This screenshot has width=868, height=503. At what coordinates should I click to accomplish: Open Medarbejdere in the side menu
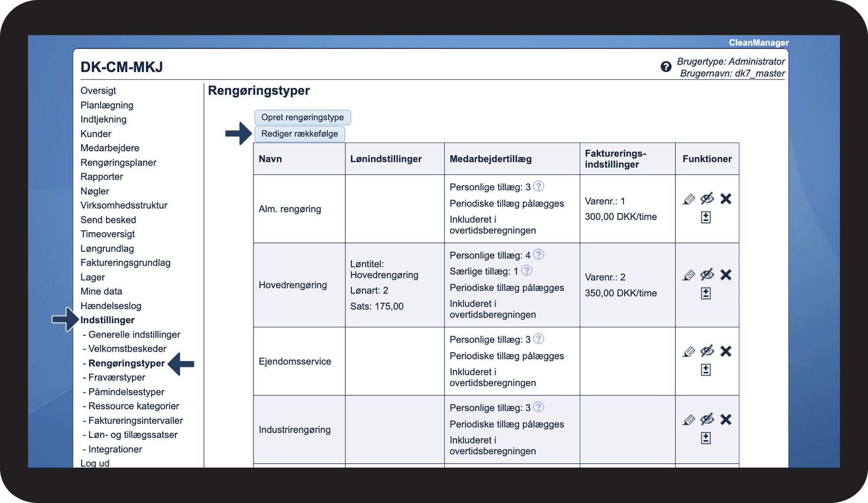coord(110,148)
